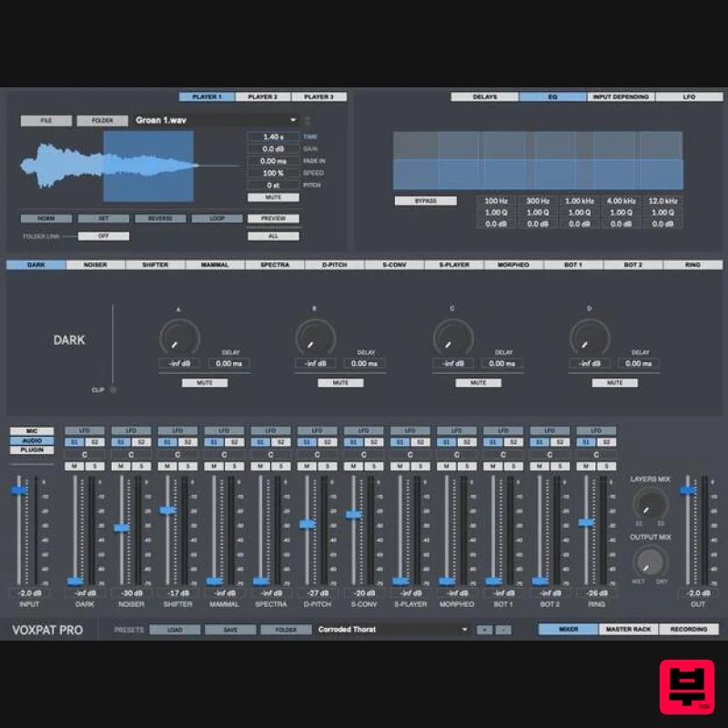The height and width of the screenshot is (728, 728).
Task: Save the current preset with the SAVE button
Action: [x=230, y=629]
